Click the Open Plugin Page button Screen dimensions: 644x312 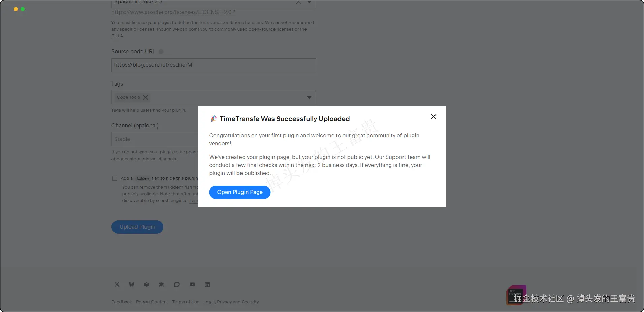tap(239, 192)
